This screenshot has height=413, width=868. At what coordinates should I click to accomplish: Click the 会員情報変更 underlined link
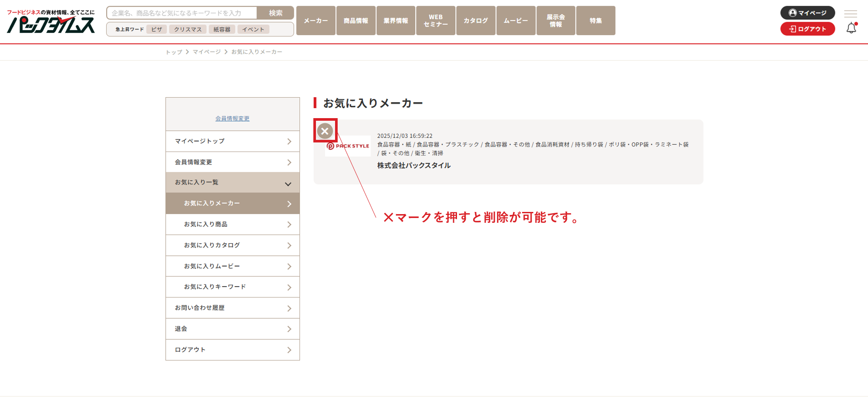tap(233, 119)
